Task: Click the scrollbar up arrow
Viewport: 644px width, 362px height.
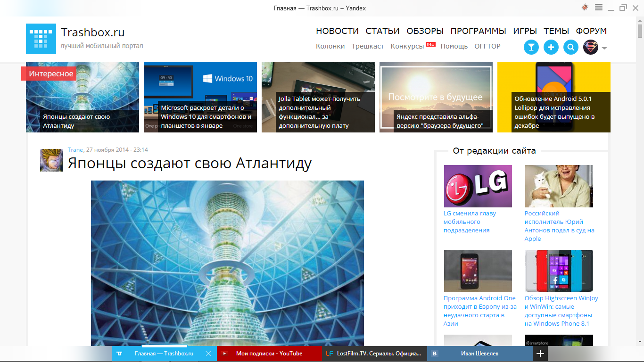Action: coord(640,20)
